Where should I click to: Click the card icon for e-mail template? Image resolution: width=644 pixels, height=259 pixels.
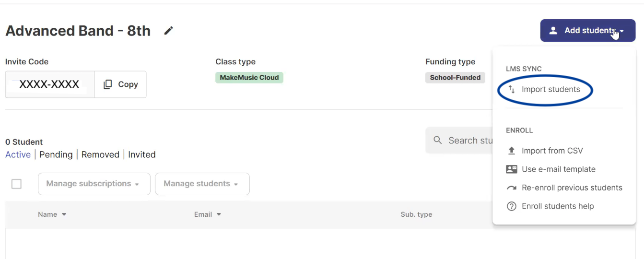coord(512,169)
